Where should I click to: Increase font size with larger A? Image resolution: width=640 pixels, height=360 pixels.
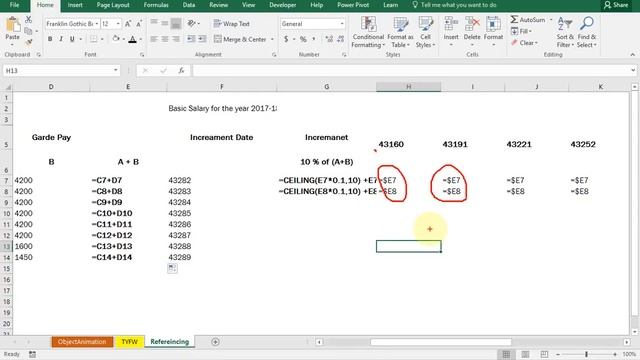[128, 24]
